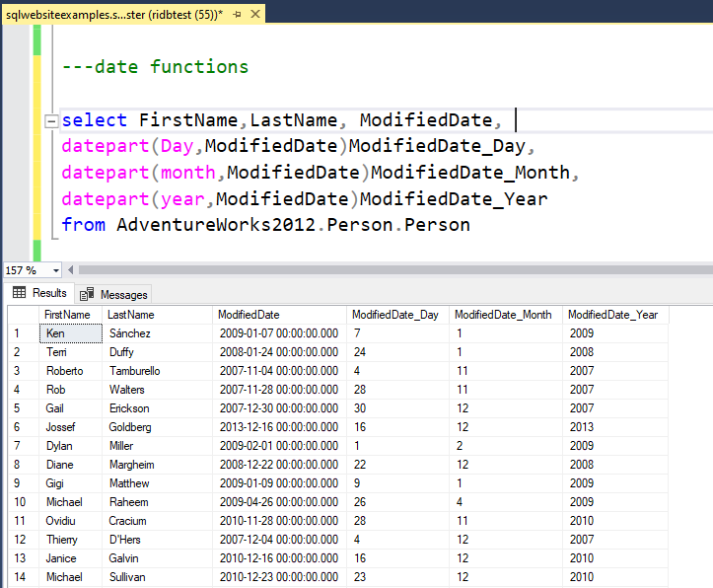The image size is (713, 588).
Task: Select the ModifiedDate column header
Action: pos(249,315)
